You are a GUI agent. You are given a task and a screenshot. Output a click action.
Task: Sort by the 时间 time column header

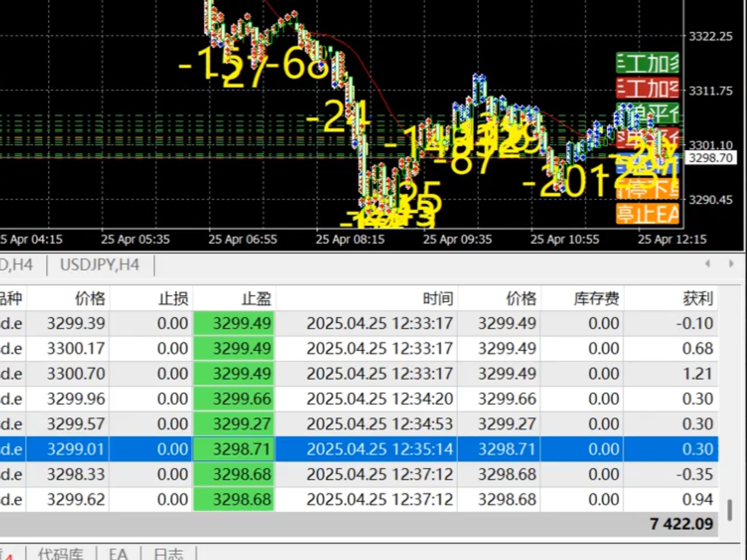coord(438,299)
